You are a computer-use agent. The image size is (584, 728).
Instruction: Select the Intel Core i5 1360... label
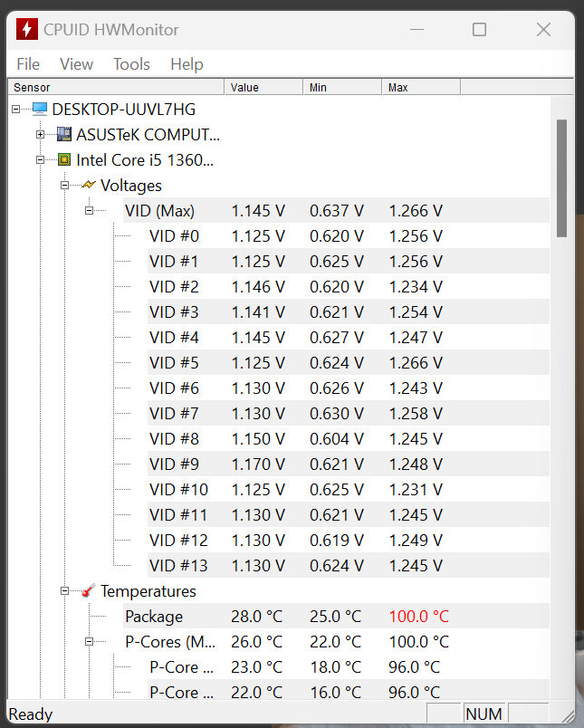click(x=145, y=159)
